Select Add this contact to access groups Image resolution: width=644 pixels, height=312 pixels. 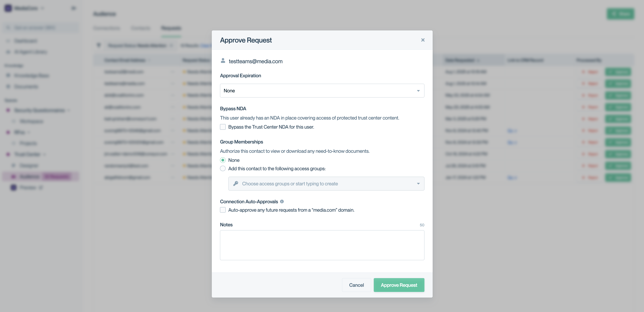click(x=223, y=169)
